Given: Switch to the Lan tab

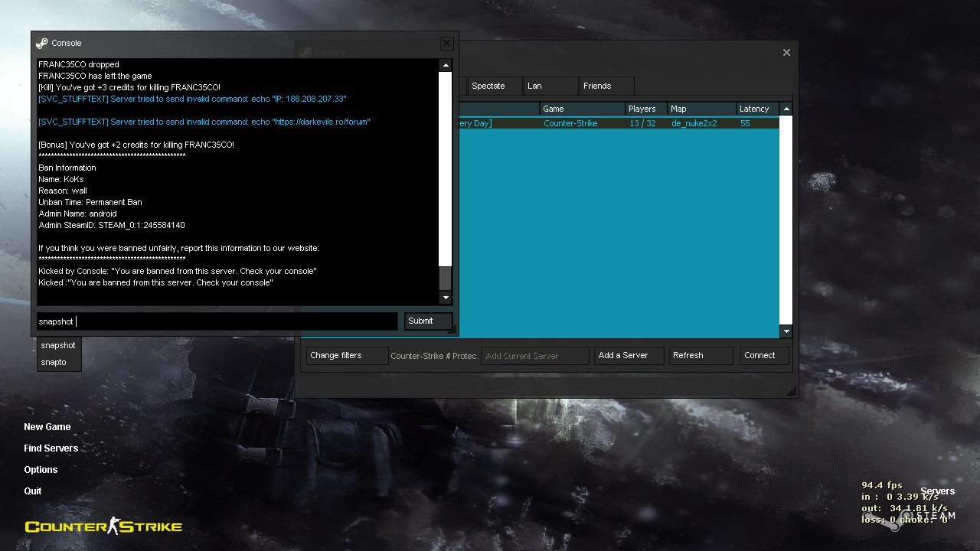Looking at the screenshot, I should click(x=550, y=86).
